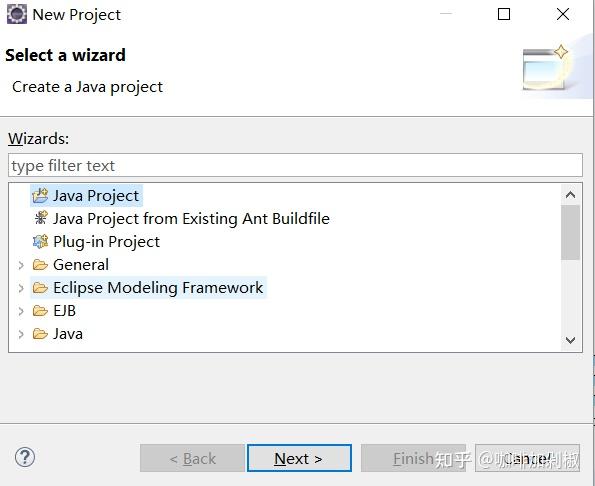Click the Plug-in Project icon
The width and height of the screenshot is (595, 486).
tap(41, 241)
